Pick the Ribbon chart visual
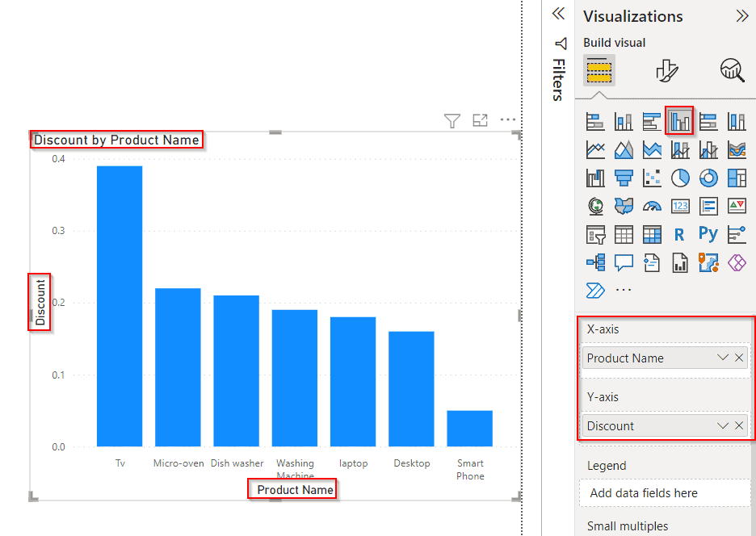 pyautogui.click(x=737, y=150)
